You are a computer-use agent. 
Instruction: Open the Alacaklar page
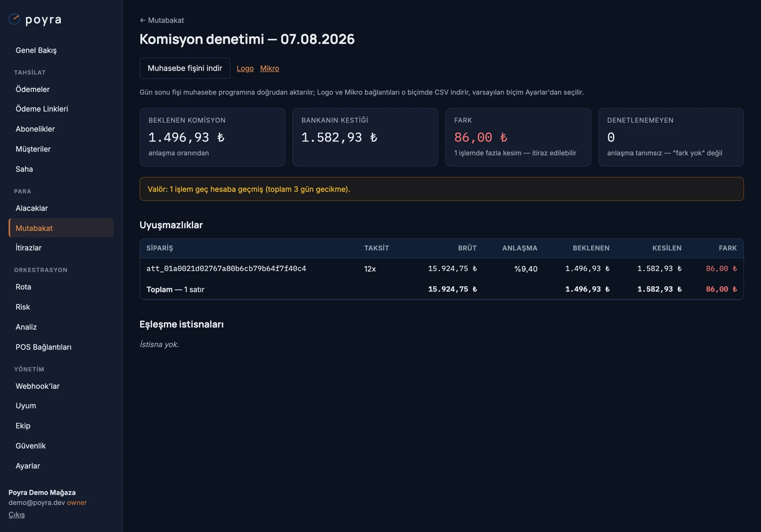tap(61, 208)
